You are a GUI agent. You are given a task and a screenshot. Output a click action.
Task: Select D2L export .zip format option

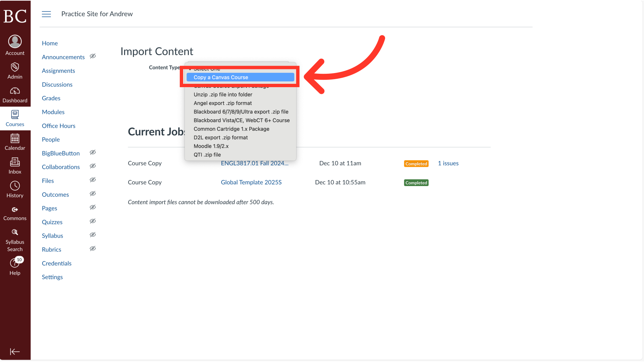220,137
